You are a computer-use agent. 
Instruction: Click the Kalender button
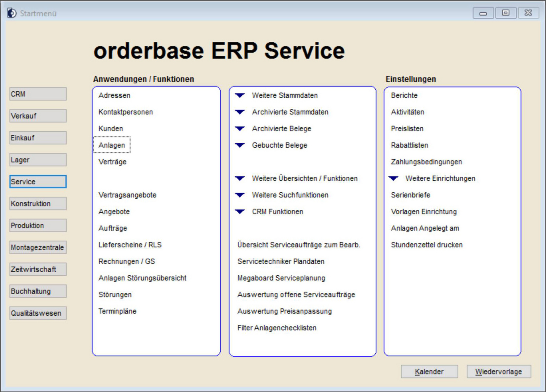point(429,372)
